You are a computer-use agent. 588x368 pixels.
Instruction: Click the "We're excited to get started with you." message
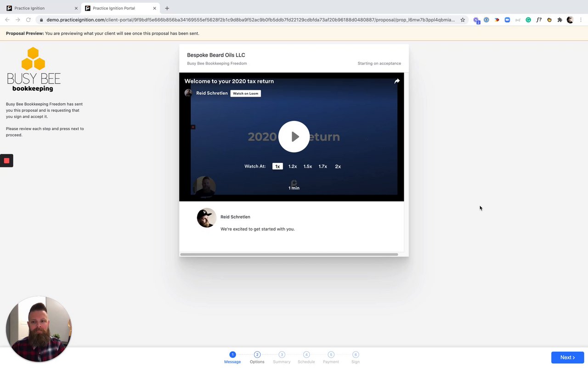258,229
